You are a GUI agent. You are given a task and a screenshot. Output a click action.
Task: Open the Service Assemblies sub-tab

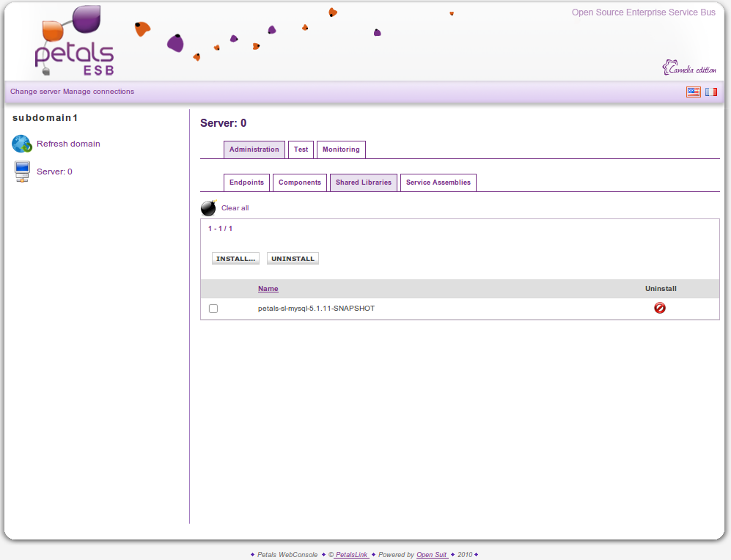click(438, 183)
